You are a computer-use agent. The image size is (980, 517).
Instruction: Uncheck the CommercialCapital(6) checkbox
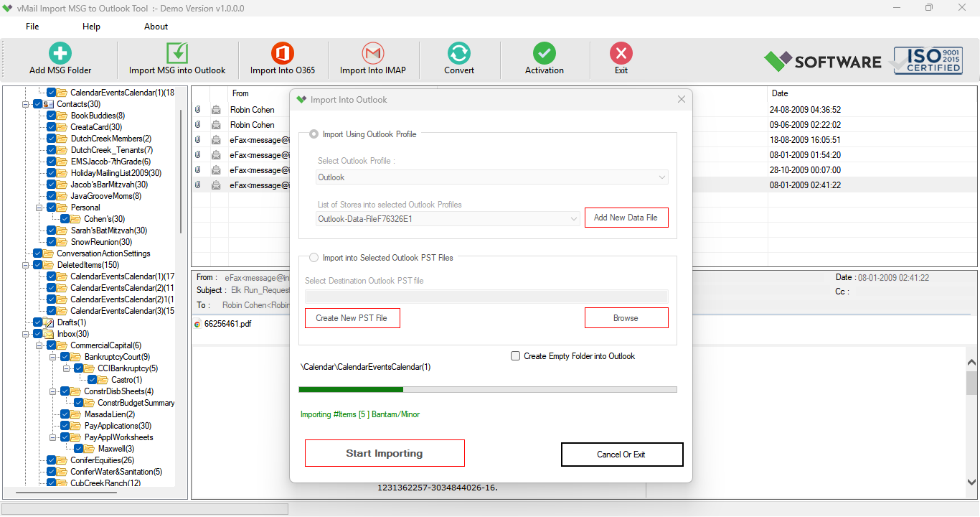pyautogui.click(x=52, y=345)
